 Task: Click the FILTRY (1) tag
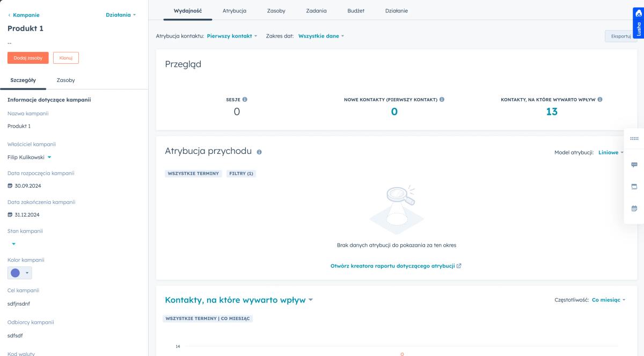pos(241,174)
